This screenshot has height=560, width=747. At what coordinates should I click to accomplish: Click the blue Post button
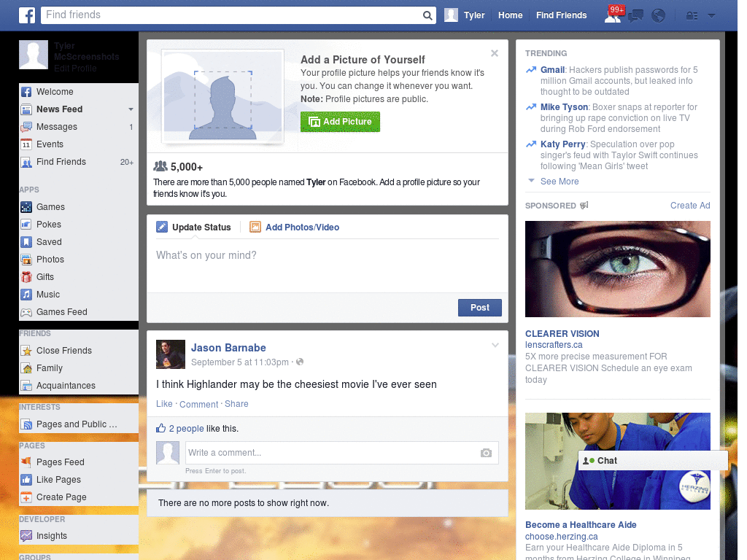[480, 308]
